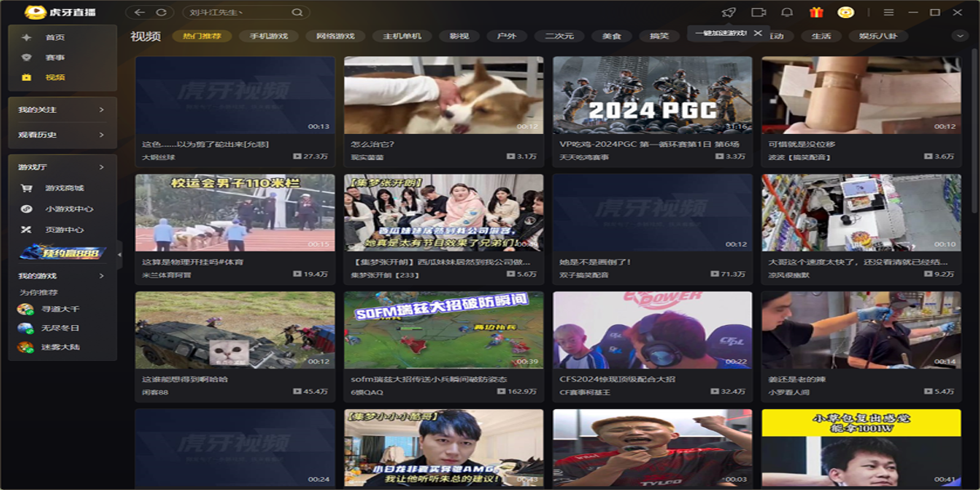The height and width of the screenshot is (490, 980).
Task: Play the 小苹果复出感觉能拿1001W video
Action: point(861,448)
